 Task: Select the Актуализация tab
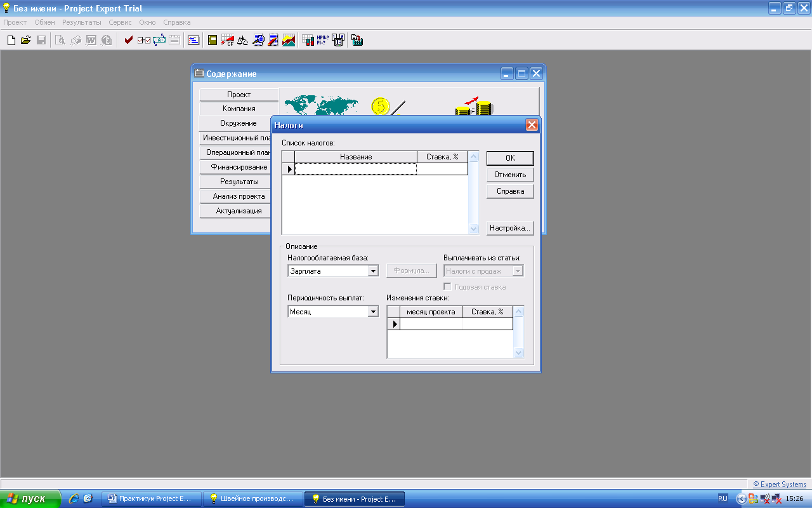pos(235,211)
